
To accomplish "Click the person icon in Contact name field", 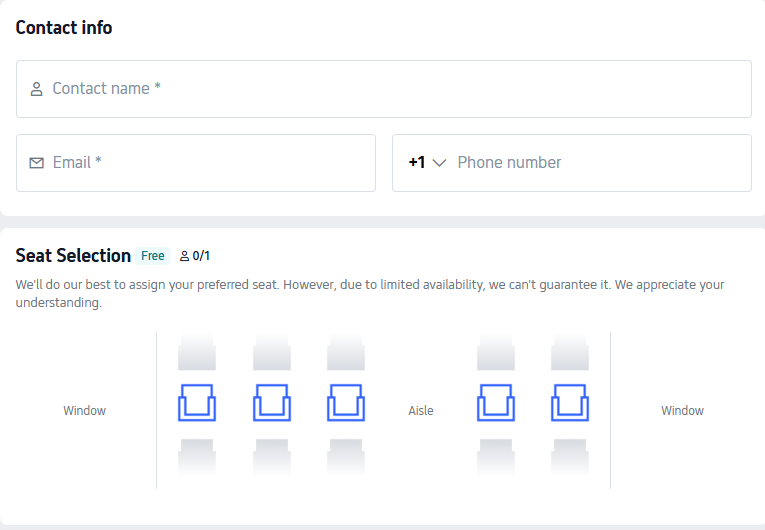I will [x=37, y=89].
